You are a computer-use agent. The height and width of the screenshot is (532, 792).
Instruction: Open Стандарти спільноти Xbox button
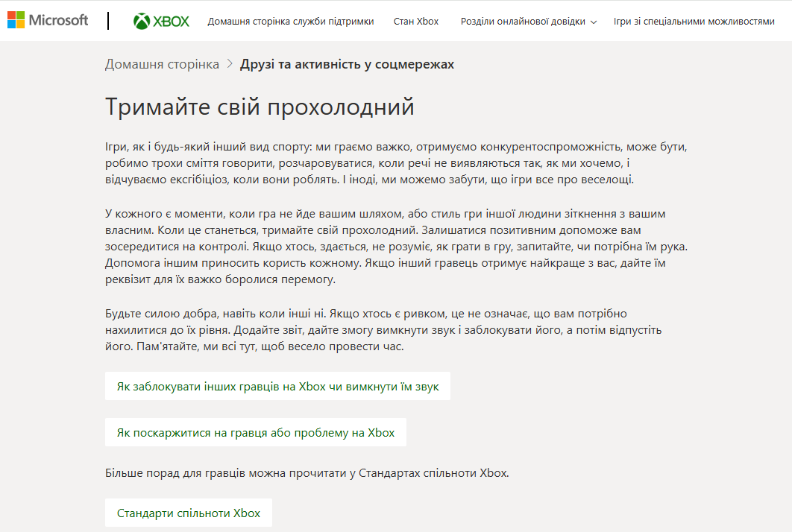[x=189, y=513]
